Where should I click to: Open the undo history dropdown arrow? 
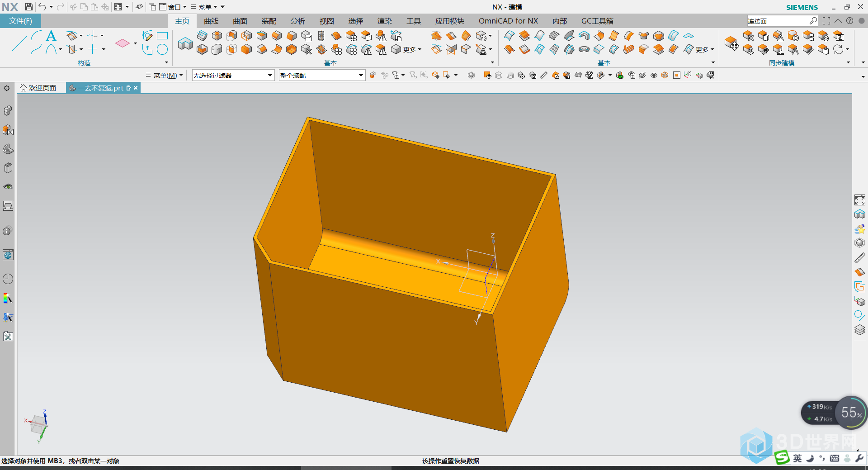click(51, 7)
